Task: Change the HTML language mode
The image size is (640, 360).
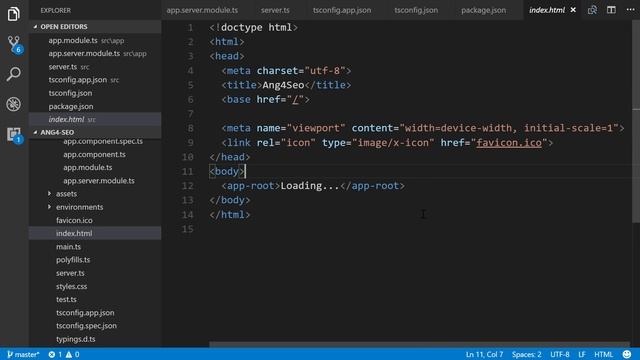Action: [x=603, y=354]
